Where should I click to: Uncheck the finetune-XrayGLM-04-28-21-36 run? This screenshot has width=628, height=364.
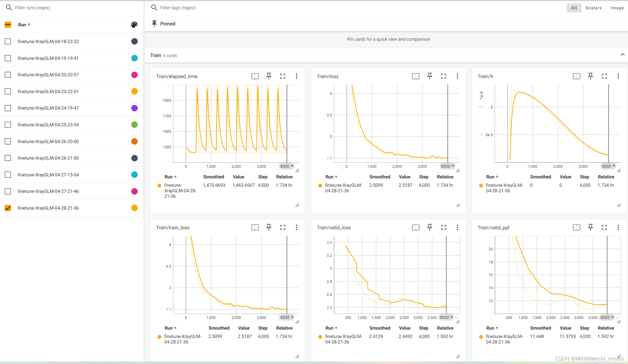coord(8,208)
